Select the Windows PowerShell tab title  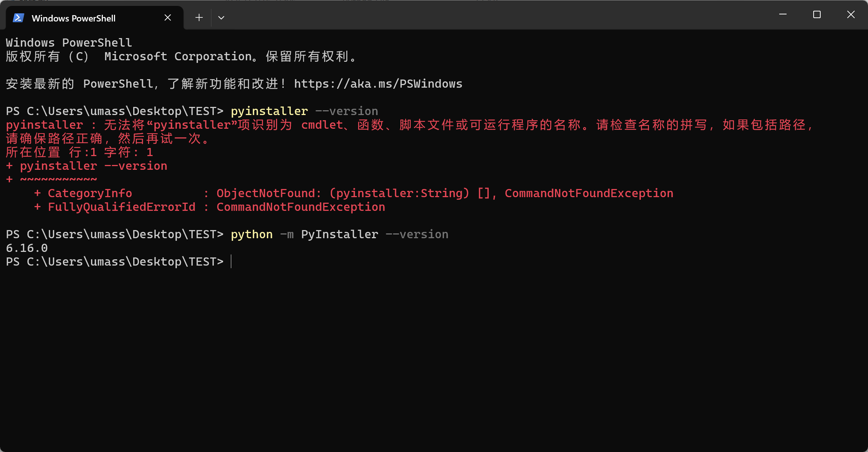tap(74, 18)
